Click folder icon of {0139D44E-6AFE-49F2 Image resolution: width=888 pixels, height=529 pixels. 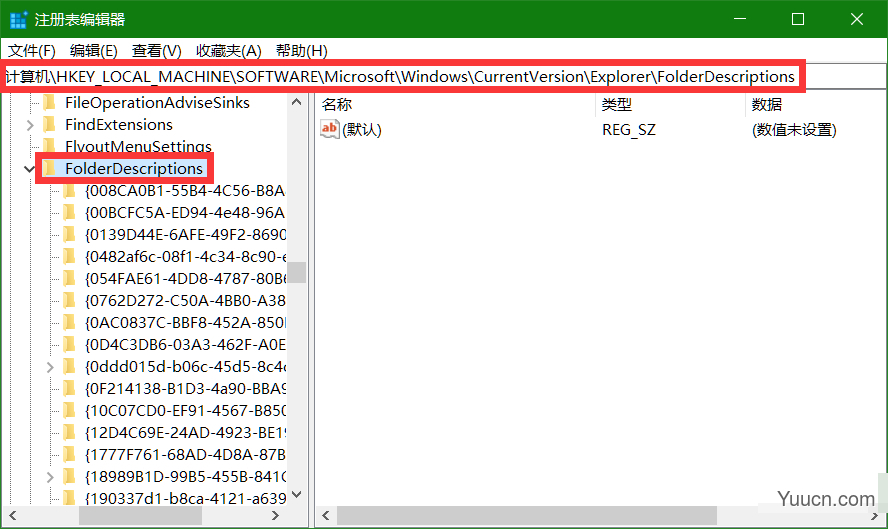(69, 234)
